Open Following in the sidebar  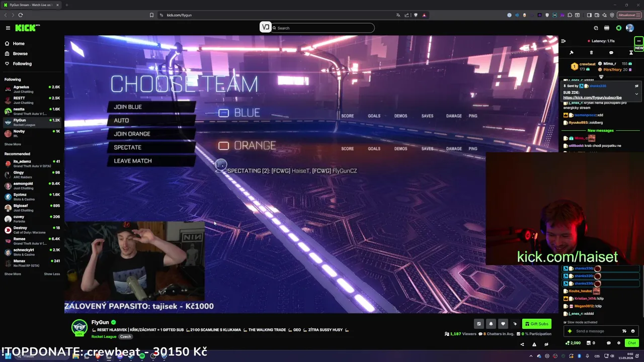(22, 64)
